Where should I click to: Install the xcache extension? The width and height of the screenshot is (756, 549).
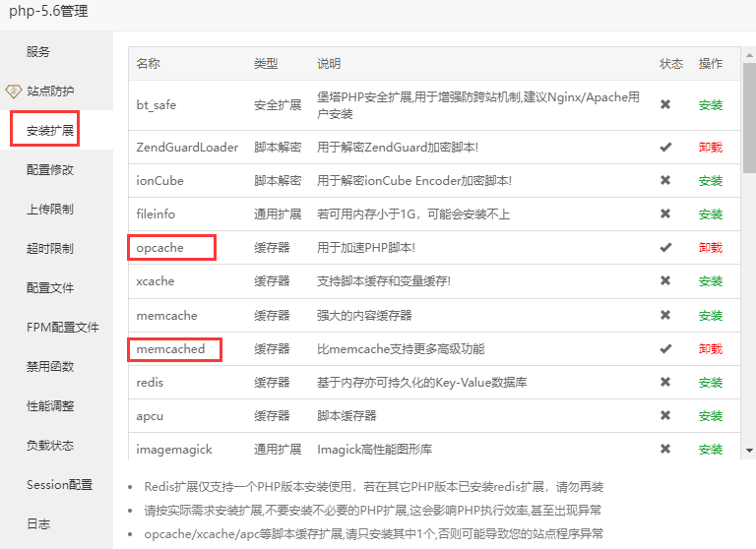tap(711, 281)
